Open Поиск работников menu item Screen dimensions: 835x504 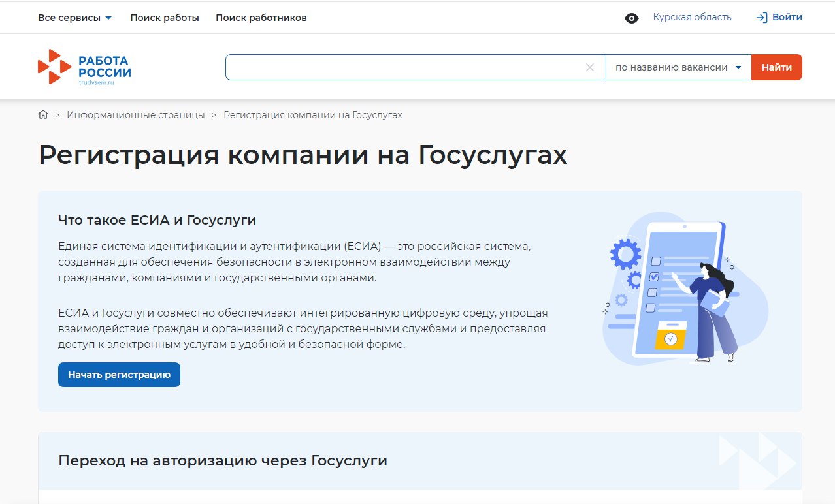(261, 18)
